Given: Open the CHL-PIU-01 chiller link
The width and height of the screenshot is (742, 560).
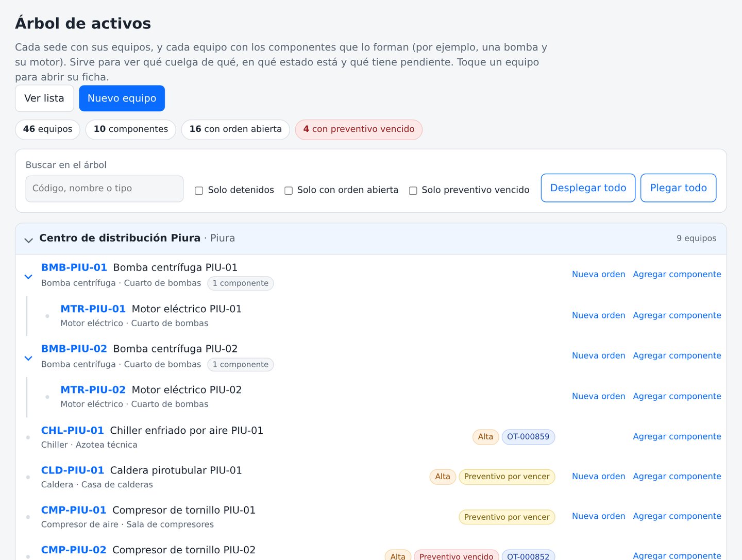Looking at the screenshot, I should pyautogui.click(x=73, y=430).
